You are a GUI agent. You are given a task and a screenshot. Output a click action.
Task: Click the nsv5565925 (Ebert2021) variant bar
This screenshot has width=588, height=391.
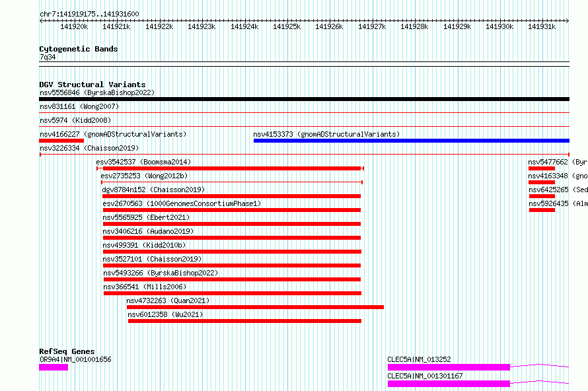[x=232, y=224]
